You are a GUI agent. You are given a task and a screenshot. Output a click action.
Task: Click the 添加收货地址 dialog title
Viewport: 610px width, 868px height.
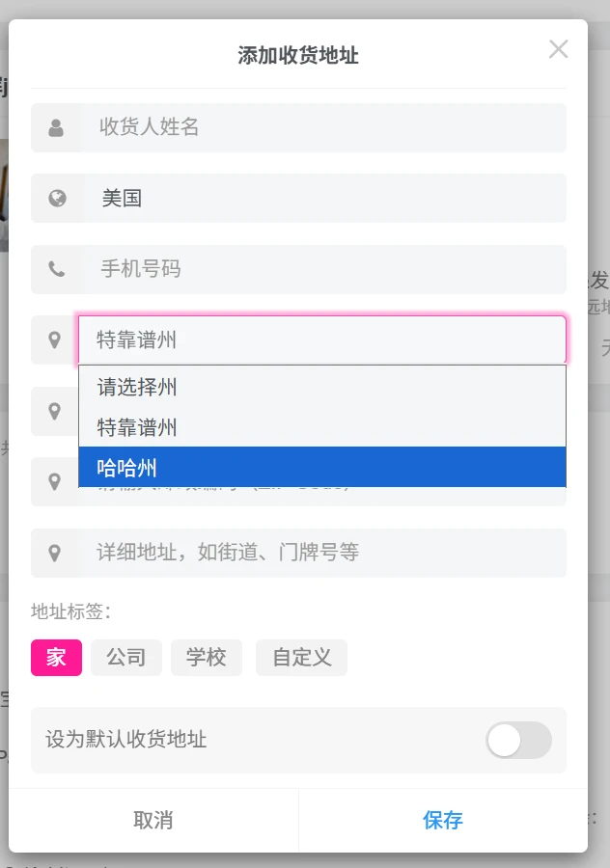(x=296, y=56)
